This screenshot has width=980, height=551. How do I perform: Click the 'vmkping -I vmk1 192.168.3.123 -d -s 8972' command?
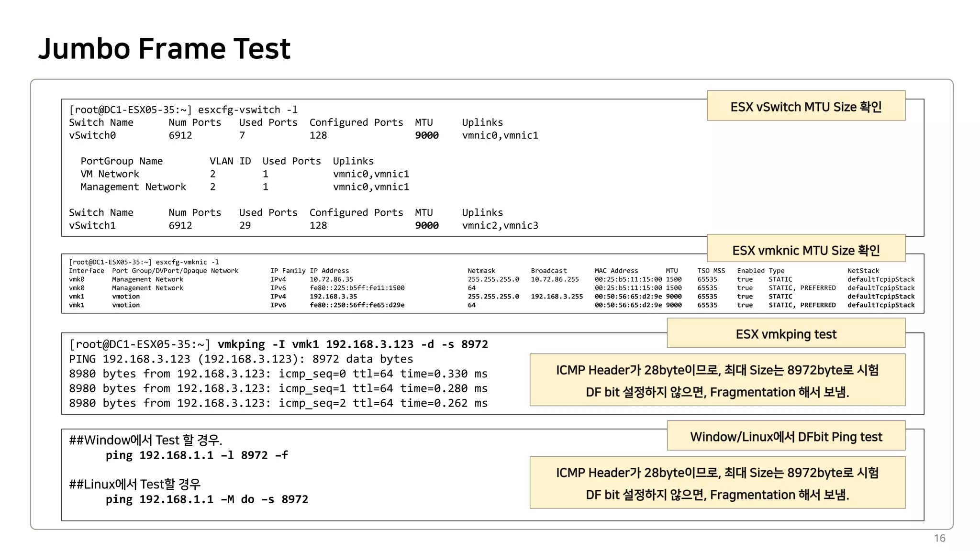(x=353, y=344)
